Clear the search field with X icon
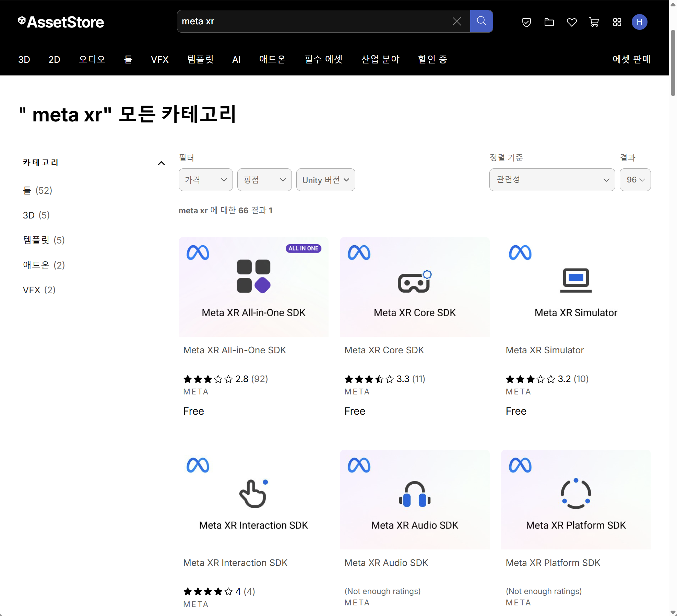677x616 pixels. tap(456, 21)
